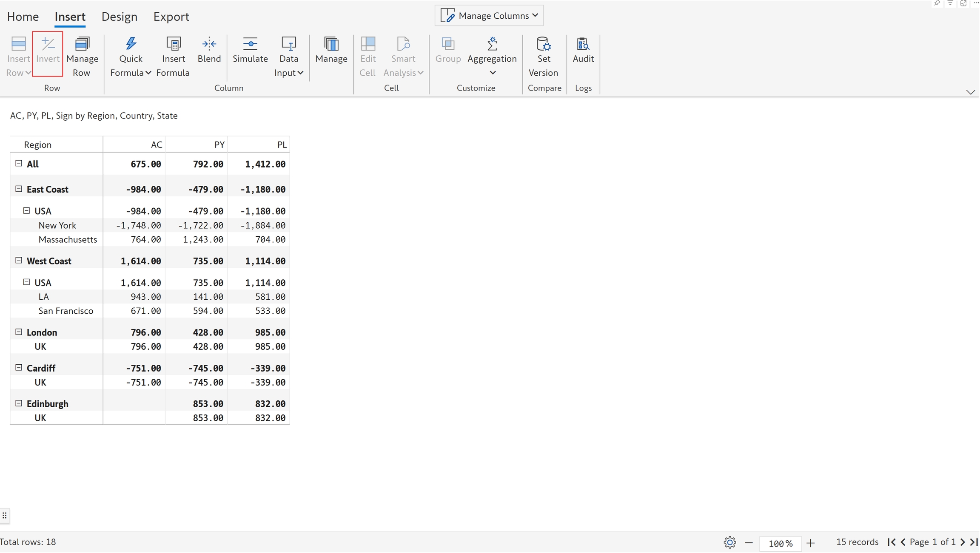Image resolution: width=980 pixels, height=553 pixels.
Task: Collapse the All row group
Action: 19,163
